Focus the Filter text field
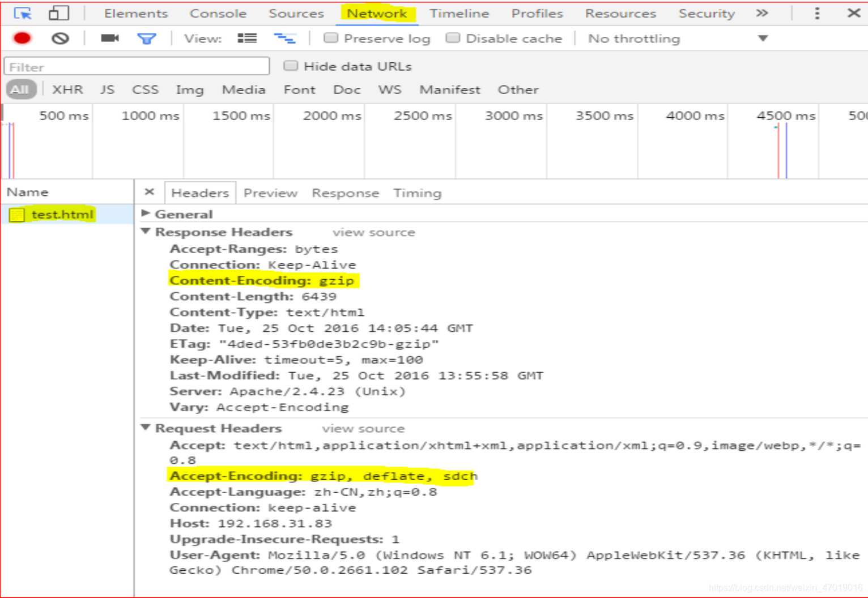The width and height of the screenshot is (868, 598). pos(137,67)
